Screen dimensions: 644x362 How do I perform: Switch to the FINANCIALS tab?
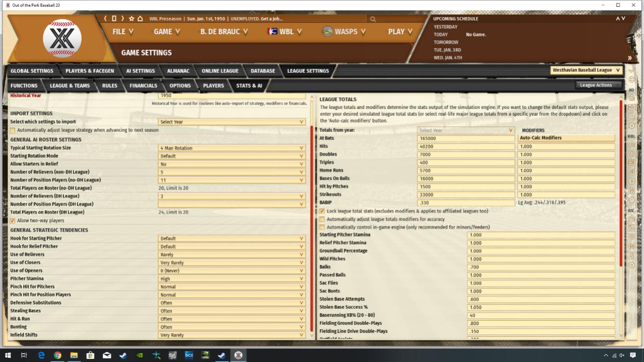click(x=143, y=86)
